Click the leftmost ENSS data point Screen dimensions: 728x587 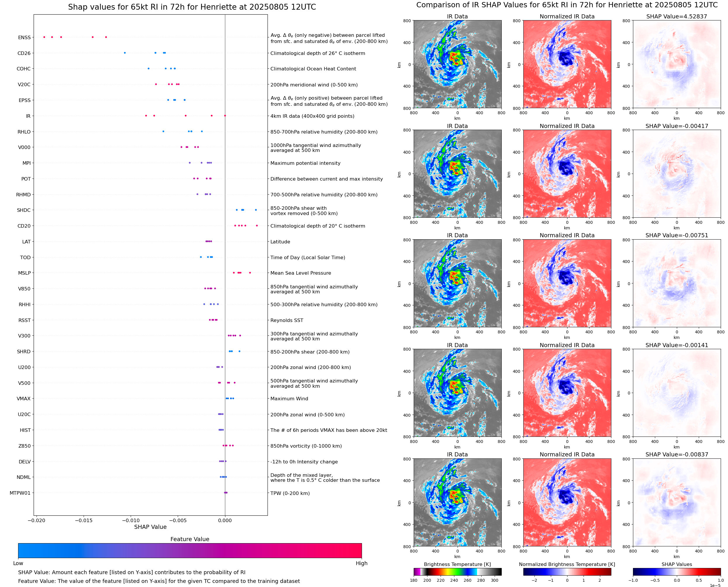tap(44, 37)
